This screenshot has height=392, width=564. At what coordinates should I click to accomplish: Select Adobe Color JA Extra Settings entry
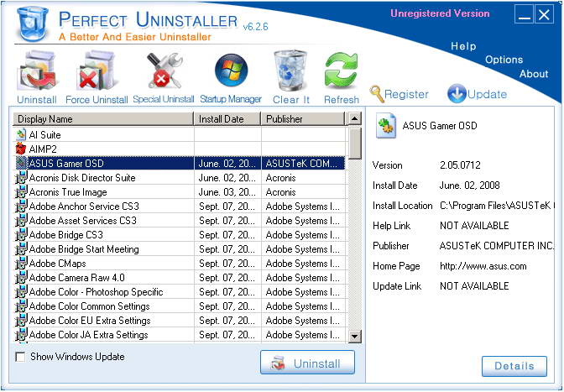tap(180, 335)
